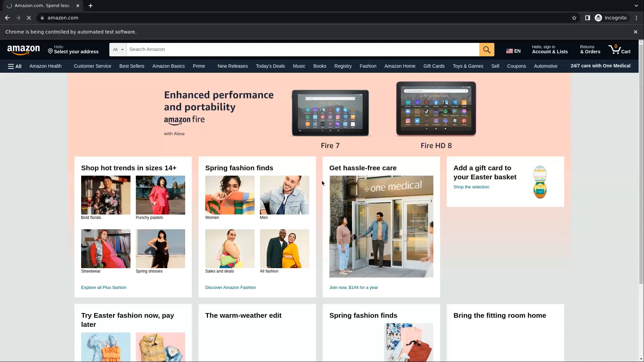Open Chrome side panel icon
This screenshot has width=644, height=362.
click(x=587, y=18)
